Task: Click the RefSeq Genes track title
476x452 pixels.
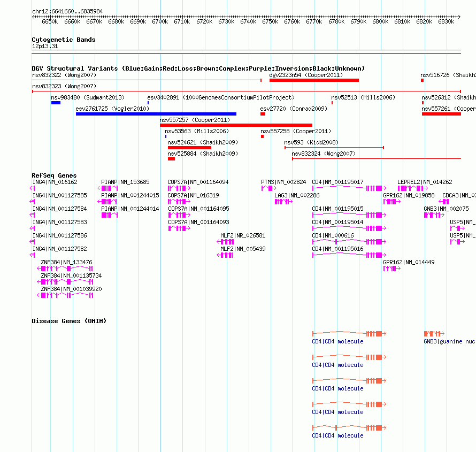Action: click(54, 175)
